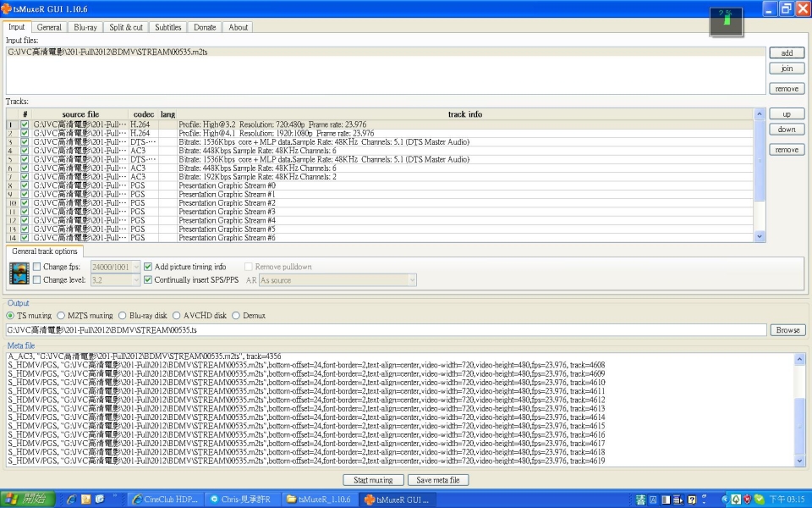Click output file path field
The height and width of the screenshot is (508, 812).
[386, 330]
